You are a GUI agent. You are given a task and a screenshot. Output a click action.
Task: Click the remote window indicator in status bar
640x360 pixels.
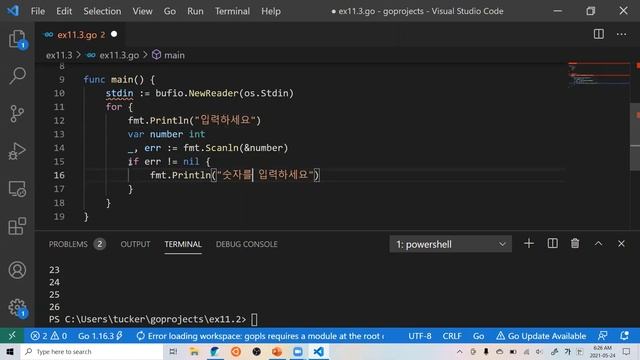(x=12, y=336)
